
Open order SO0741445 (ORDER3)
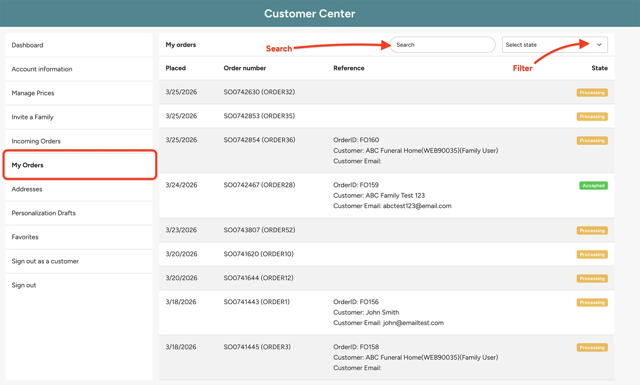pos(257,347)
